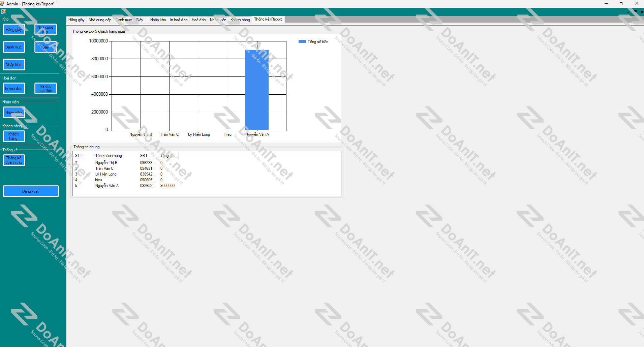Open Thống kê doanh thu button
Image resolution: width=644 pixels, height=347 pixels.
14,160
